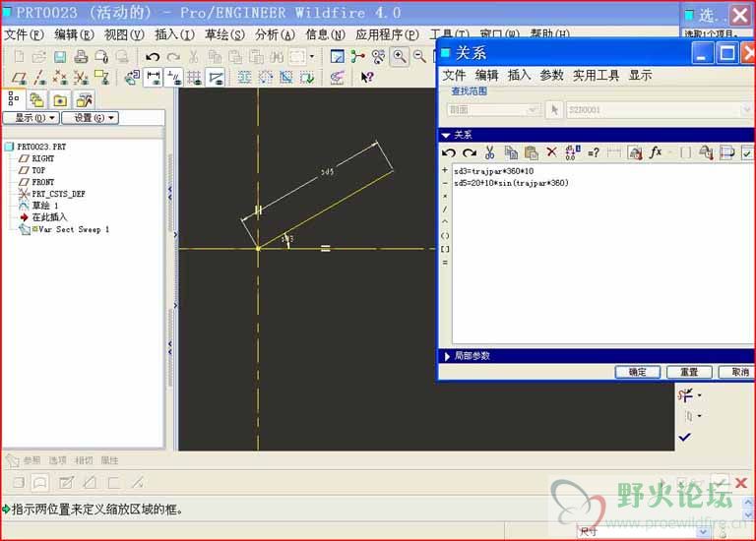Screen dimensions: 756x541
Task: Toggle sketcher grid display
Action: tap(194, 77)
